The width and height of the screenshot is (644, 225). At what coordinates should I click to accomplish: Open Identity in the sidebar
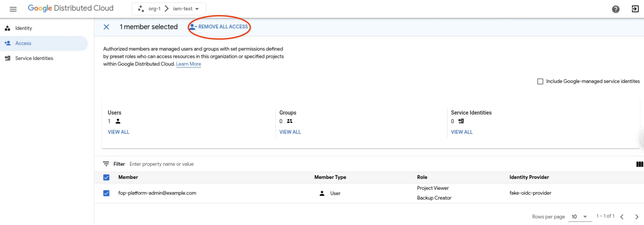(23, 28)
